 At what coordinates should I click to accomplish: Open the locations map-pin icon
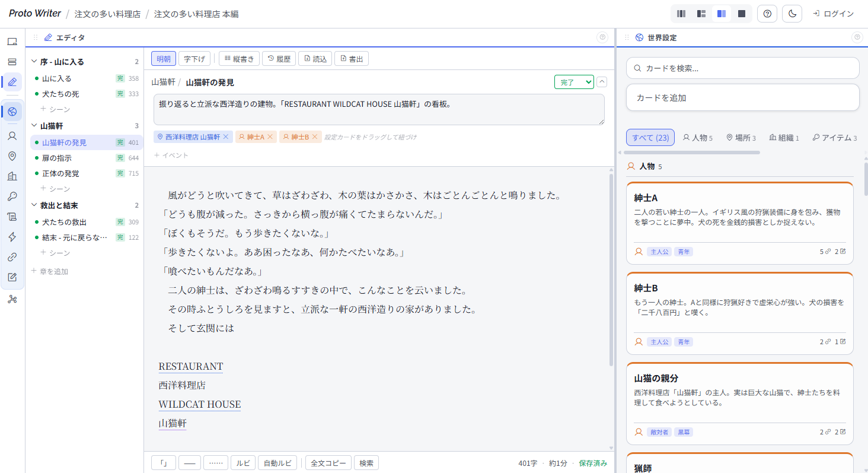tap(12, 156)
